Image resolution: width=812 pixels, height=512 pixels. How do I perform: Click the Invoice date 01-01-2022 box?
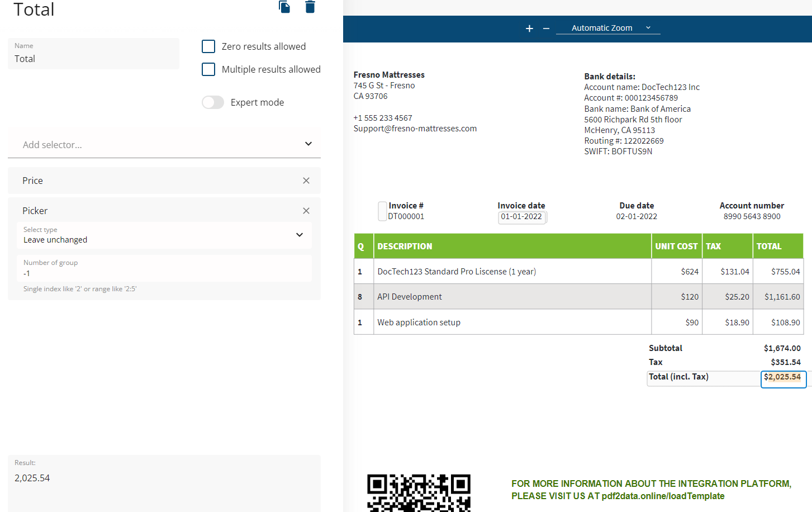(521, 217)
